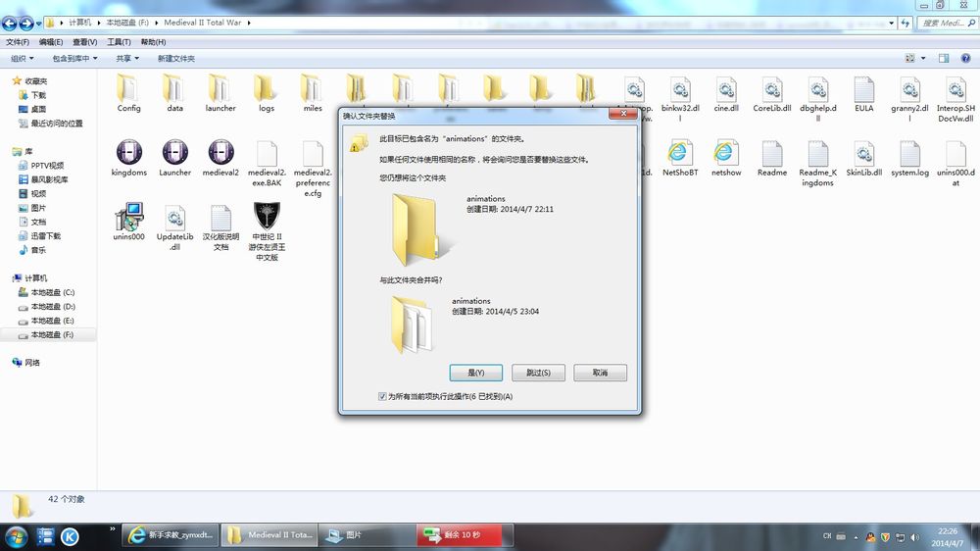Expand the view options dropdown arrow
The height and width of the screenshot is (551, 980).
pos(923,58)
